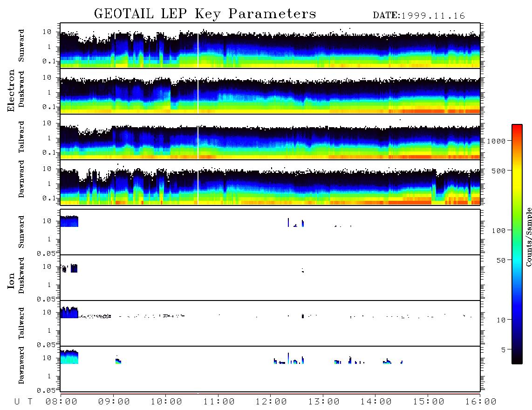Click 1 tick label on Ion Tailward axis
The width and height of the screenshot is (532, 410).
49,330
